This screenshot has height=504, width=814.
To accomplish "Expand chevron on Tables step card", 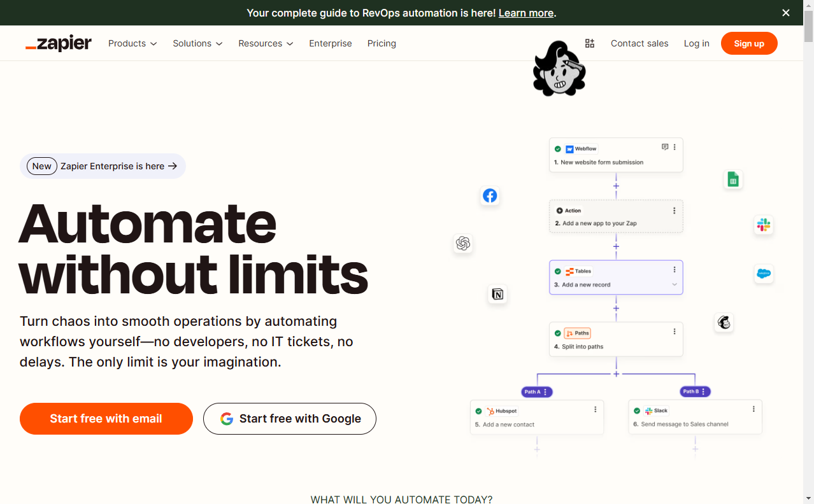I will click(x=675, y=284).
